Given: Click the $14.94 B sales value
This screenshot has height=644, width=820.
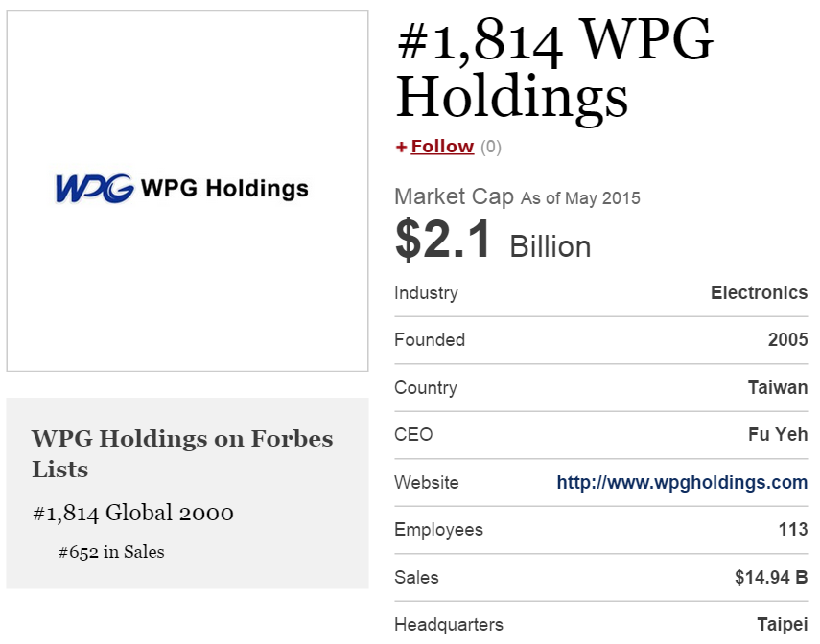Looking at the screenshot, I should tap(771, 578).
